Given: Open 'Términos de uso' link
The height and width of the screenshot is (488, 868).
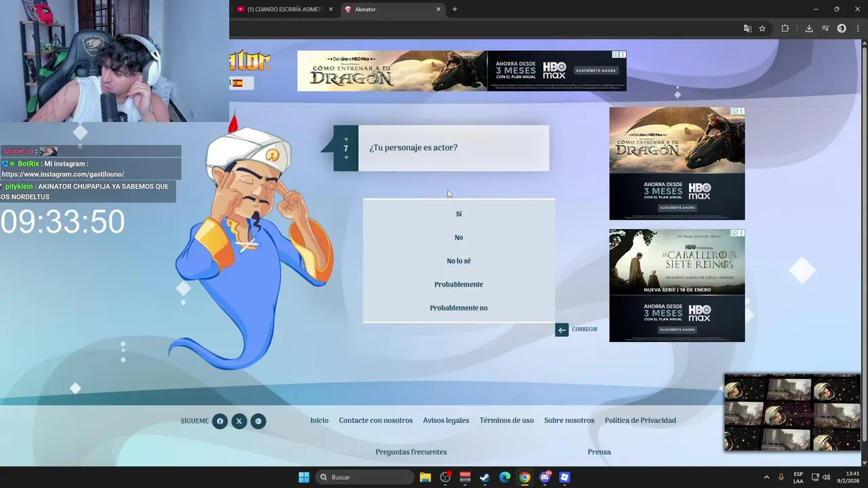Looking at the screenshot, I should click(507, 421).
